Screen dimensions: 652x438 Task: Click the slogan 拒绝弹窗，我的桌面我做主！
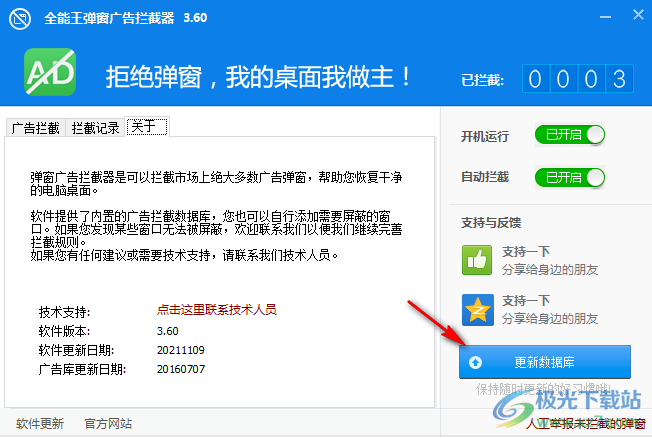259,77
